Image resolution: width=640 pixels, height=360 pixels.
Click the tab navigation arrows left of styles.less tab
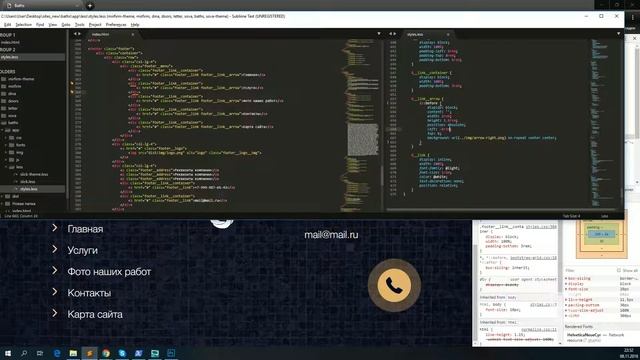pos(392,34)
